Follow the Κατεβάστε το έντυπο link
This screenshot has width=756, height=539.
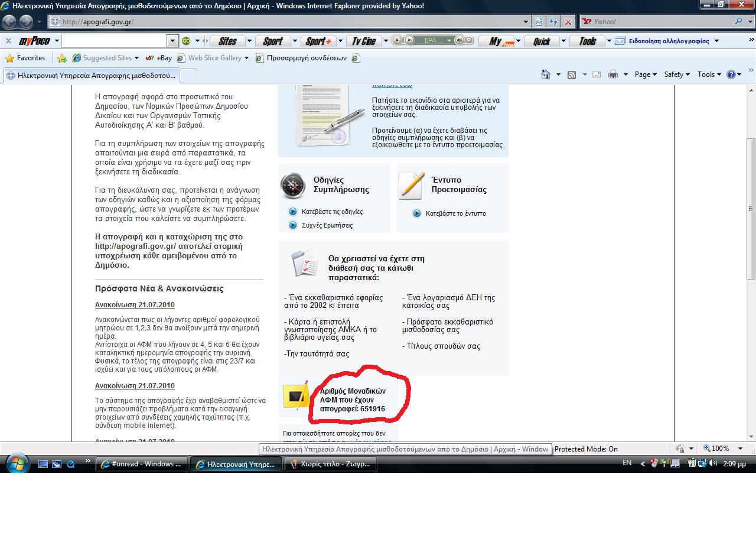(x=455, y=213)
